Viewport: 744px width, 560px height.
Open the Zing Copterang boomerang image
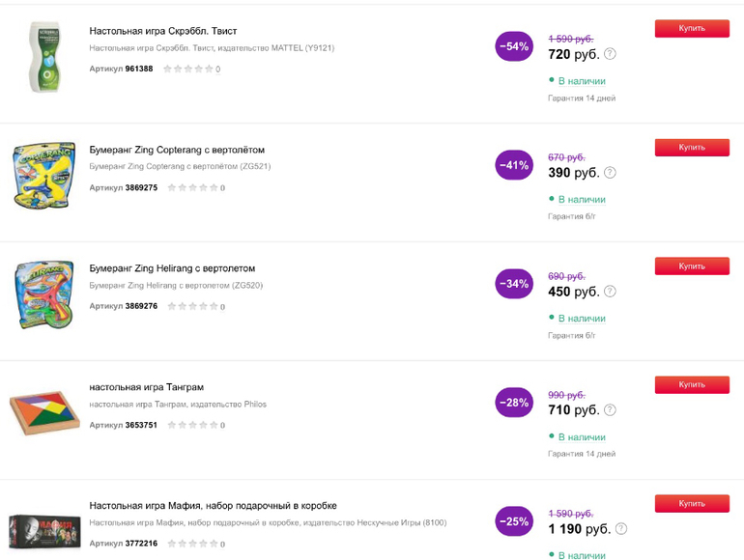(x=43, y=176)
